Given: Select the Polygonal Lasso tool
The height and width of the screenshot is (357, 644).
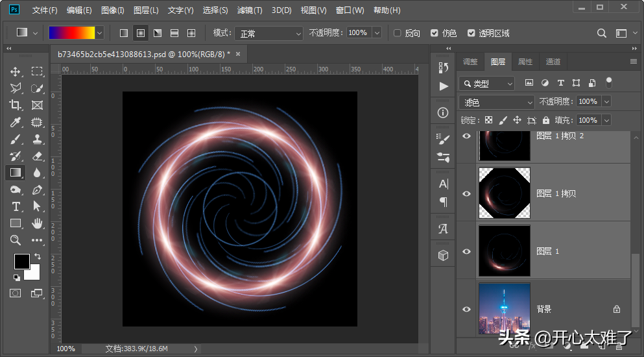Looking at the screenshot, I should click(x=15, y=88).
